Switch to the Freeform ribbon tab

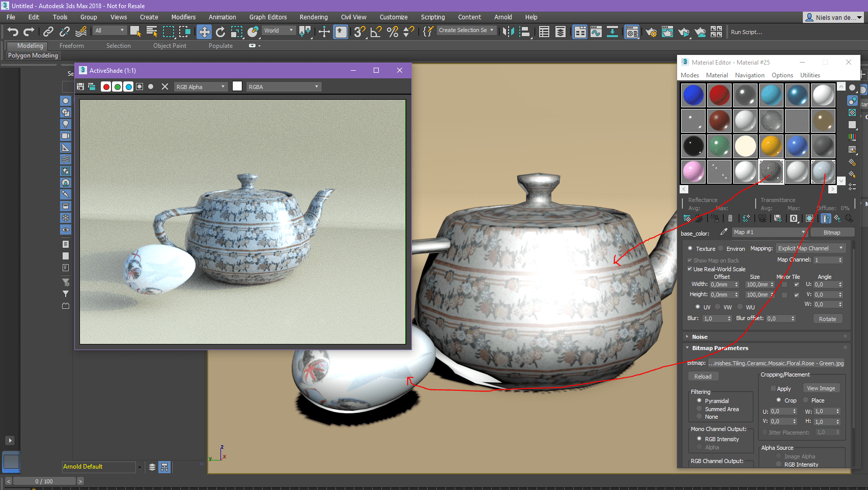coord(71,46)
